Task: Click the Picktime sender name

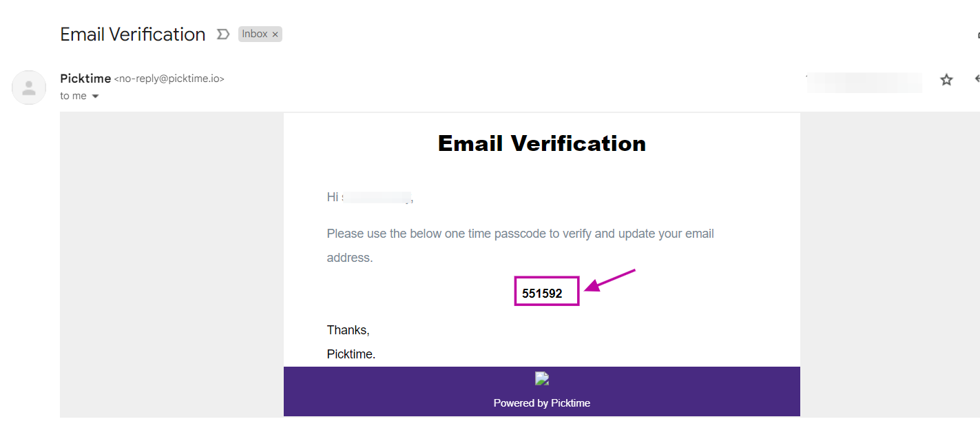Action: (85, 79)
